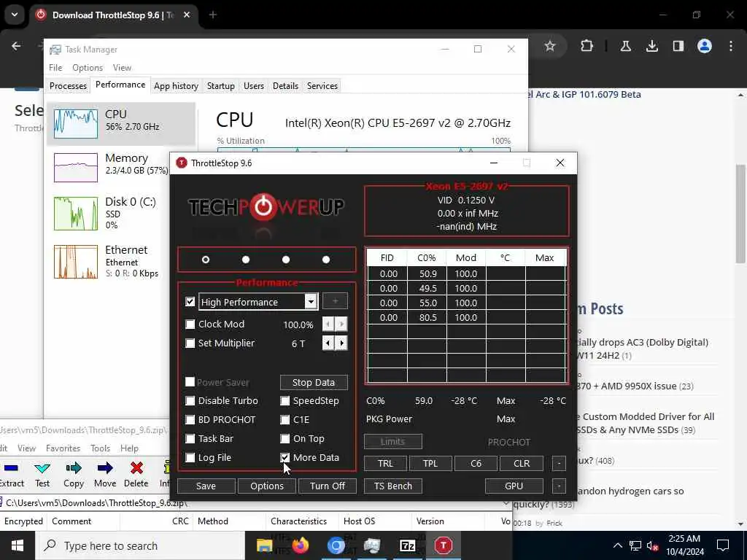This screenshot has width=747, height=560.
Task: Open Chrome profile avatar
Action: pyautogui.click(x=705, y=46)
